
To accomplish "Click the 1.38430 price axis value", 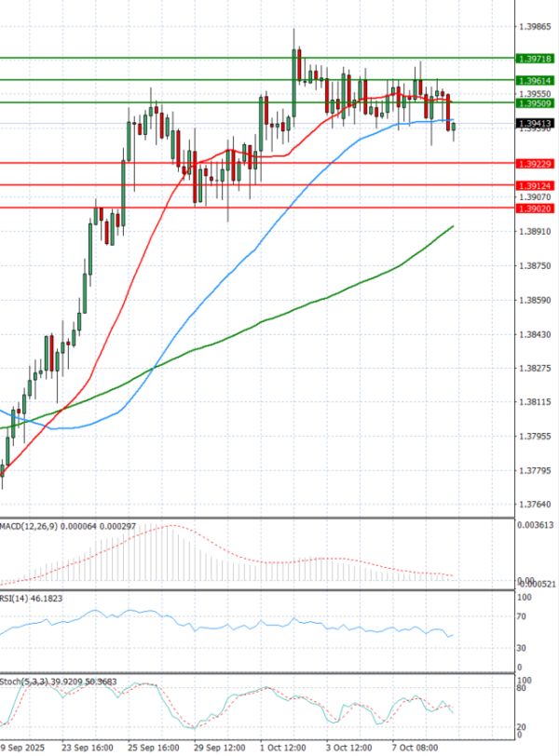I will 535,335.
